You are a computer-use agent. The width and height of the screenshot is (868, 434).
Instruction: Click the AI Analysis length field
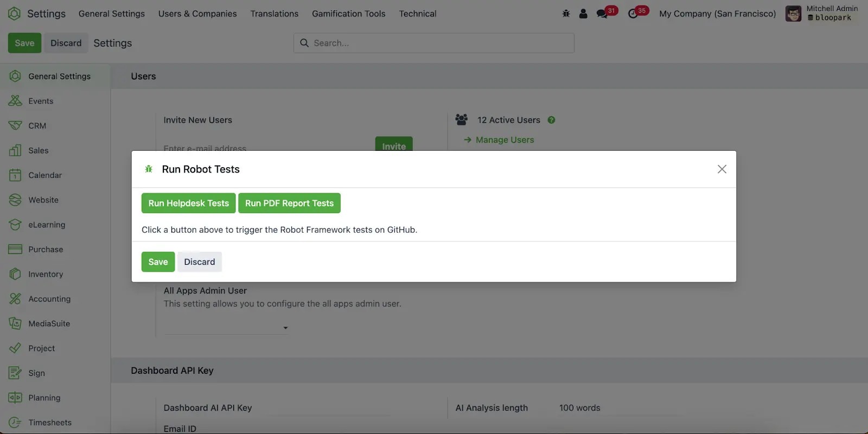(620, 408)
